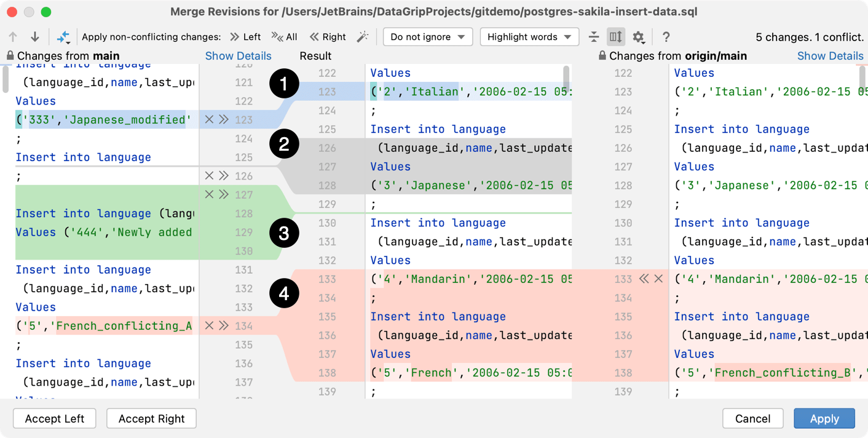Collapse unchanged fragments via toolbar icon
Image resolution: width=868 pixels, height=438 pixels.
[x=594, y=37]
